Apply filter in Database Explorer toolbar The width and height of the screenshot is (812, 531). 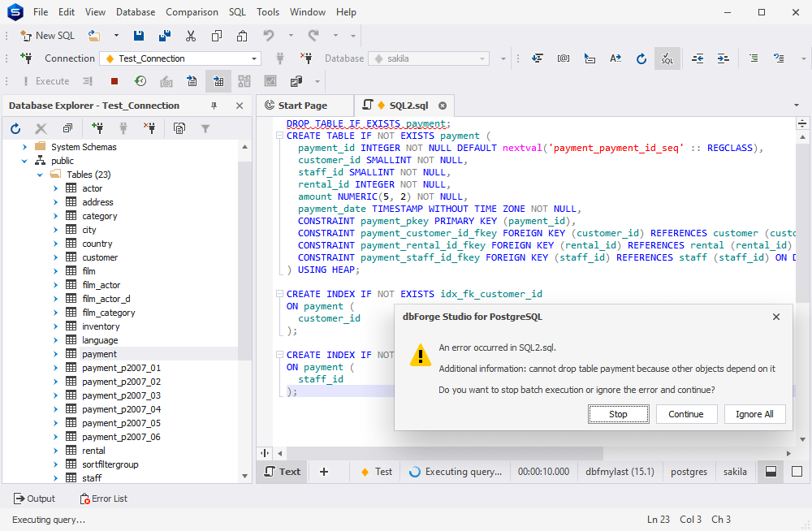tap(205, 127)
